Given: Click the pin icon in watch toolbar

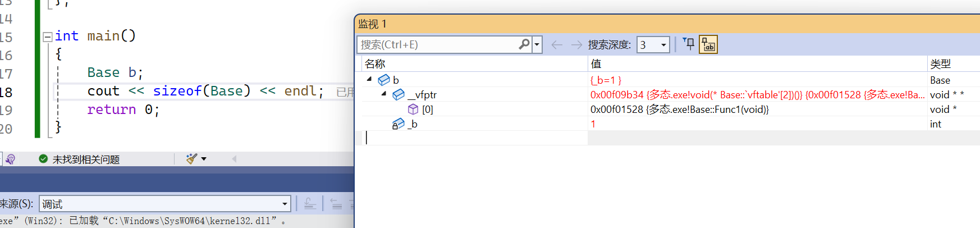Looking at the screenshot, I should coord(689,44).
